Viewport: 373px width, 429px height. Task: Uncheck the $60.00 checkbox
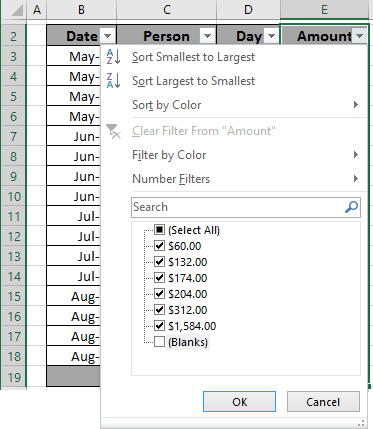(159, 246)
